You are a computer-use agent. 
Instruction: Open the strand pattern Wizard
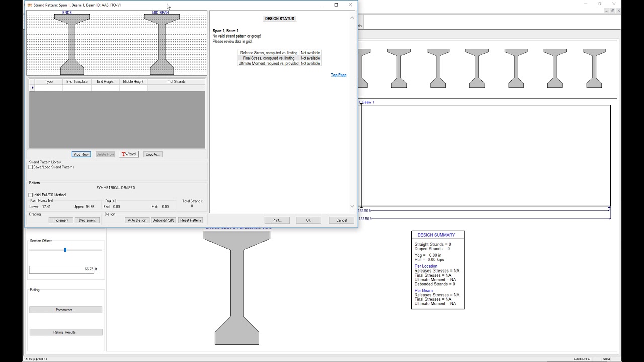(x=129, y=154)
